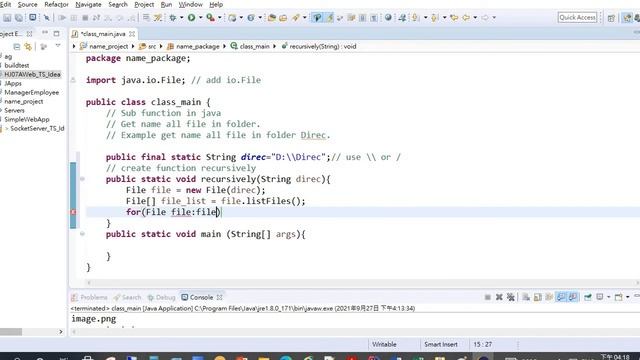
Task: Click the Open Web Browser globe icon
Action: click(388, 18)
